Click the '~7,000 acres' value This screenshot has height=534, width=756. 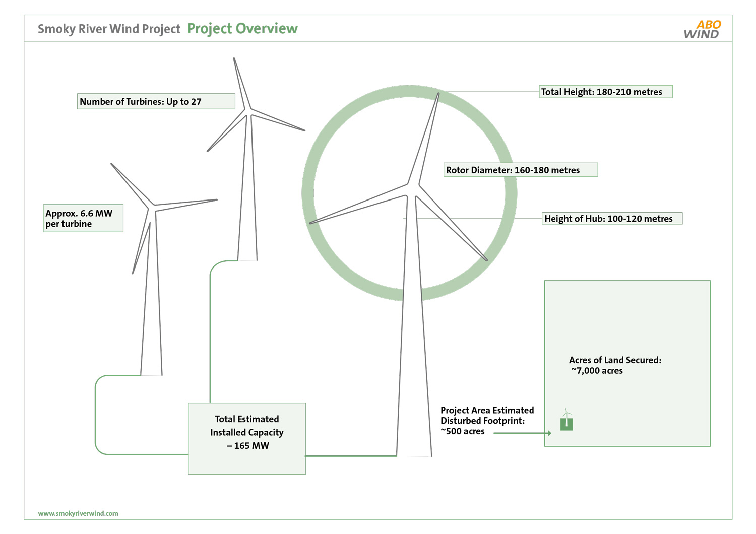(x=597, y=371)
